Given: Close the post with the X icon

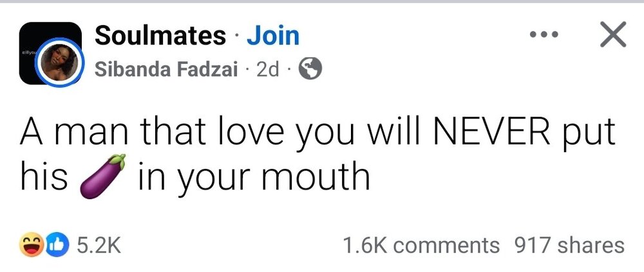Looking at the screenshot, I should 612,36.
